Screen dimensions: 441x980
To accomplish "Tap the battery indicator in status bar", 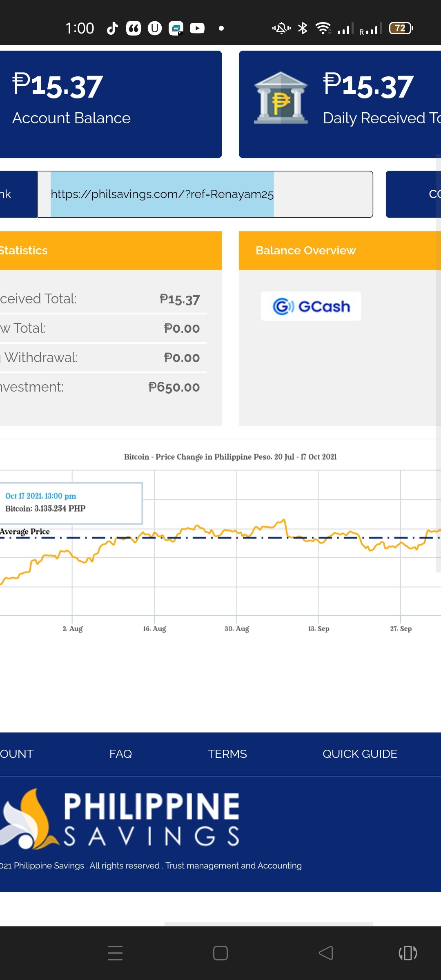I will [401, 28].
